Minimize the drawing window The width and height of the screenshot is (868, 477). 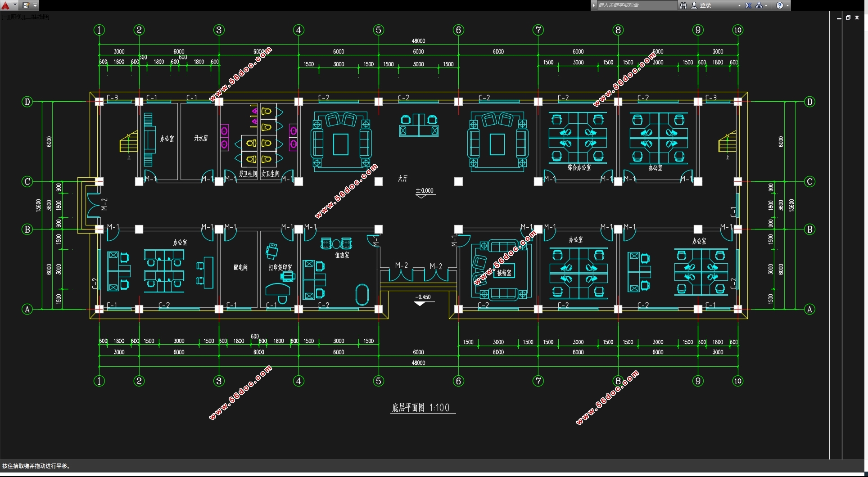coord(839,18)
